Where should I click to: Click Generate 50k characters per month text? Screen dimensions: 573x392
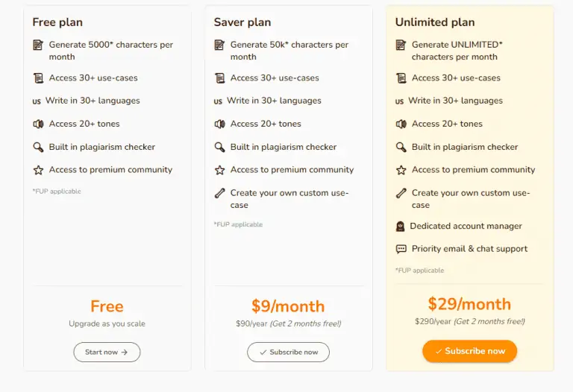tap(289, 51)
